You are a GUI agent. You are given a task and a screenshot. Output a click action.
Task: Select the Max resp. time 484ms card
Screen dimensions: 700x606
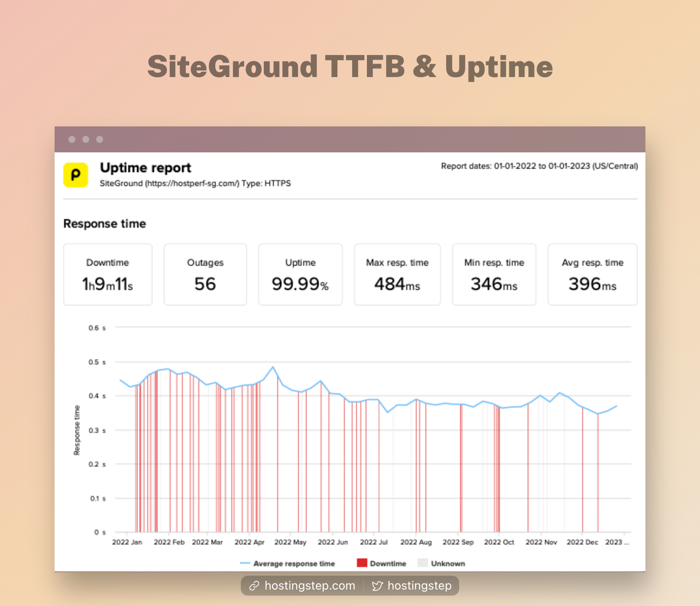(397, 274)
